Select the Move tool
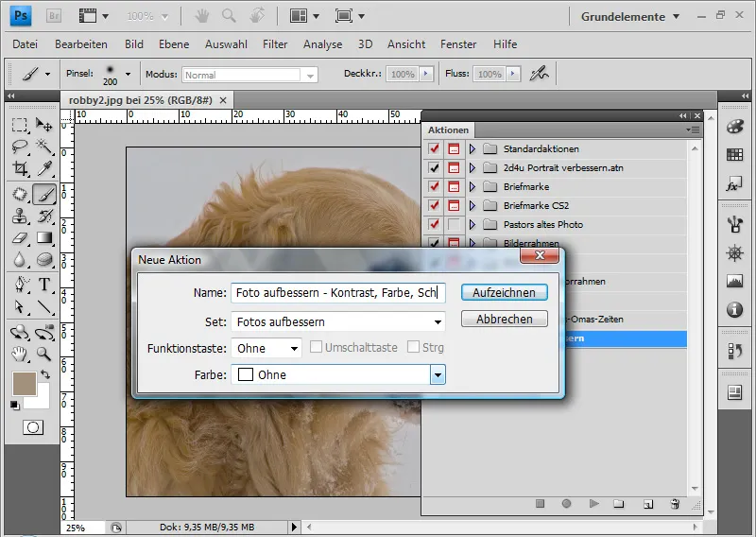Image resolution: width=756 pixels, height=537 pixels. pos(44,126)
